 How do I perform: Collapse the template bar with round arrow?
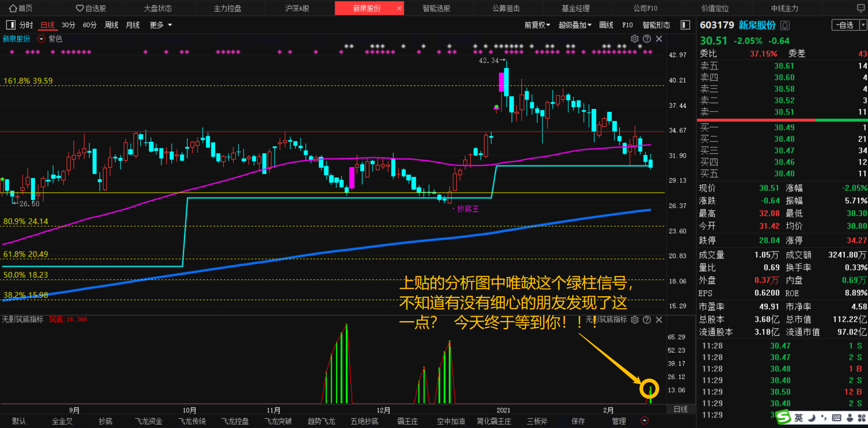pos(645,420)
